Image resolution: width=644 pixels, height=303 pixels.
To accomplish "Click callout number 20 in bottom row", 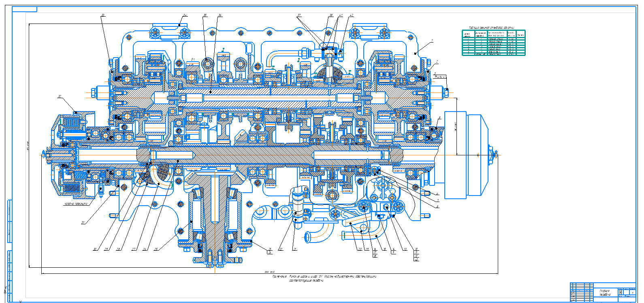I will [360, 249].
